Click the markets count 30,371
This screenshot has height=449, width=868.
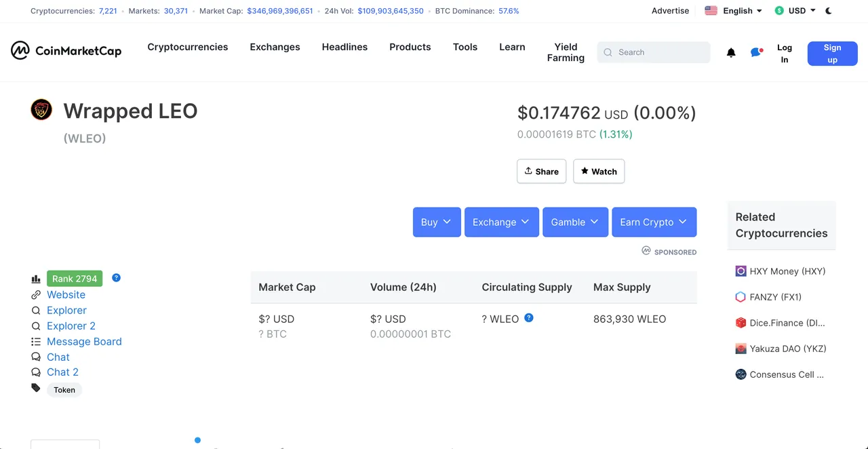pyautogui.click(x=176, y=11)
